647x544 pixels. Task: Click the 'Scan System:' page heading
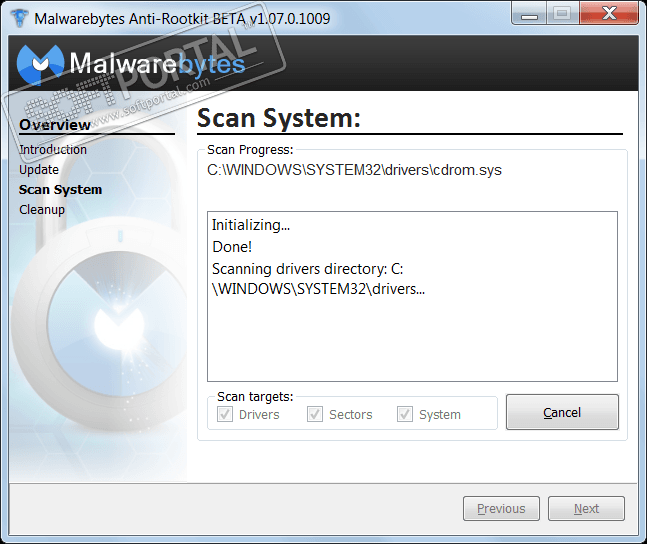point(279,118)
